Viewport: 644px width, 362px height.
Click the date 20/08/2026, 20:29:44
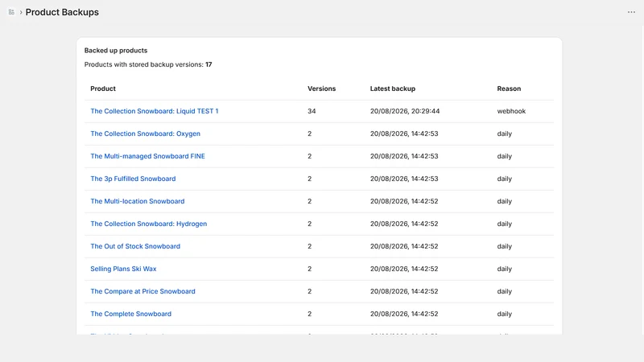(405, 111)
